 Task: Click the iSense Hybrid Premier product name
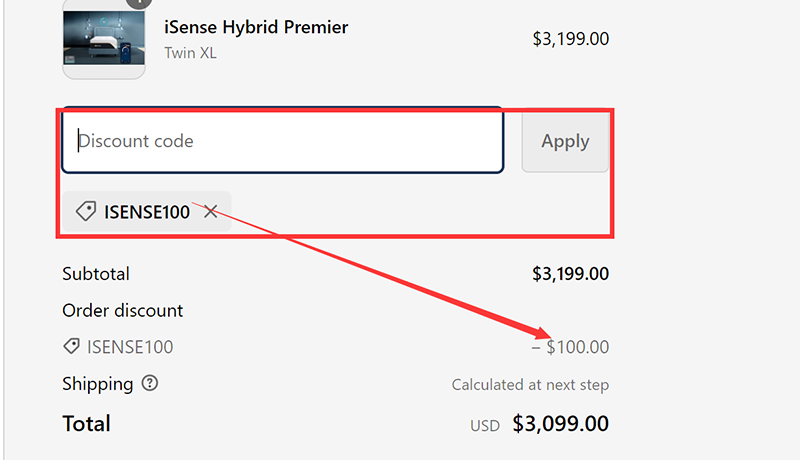[x=257, y=27]
